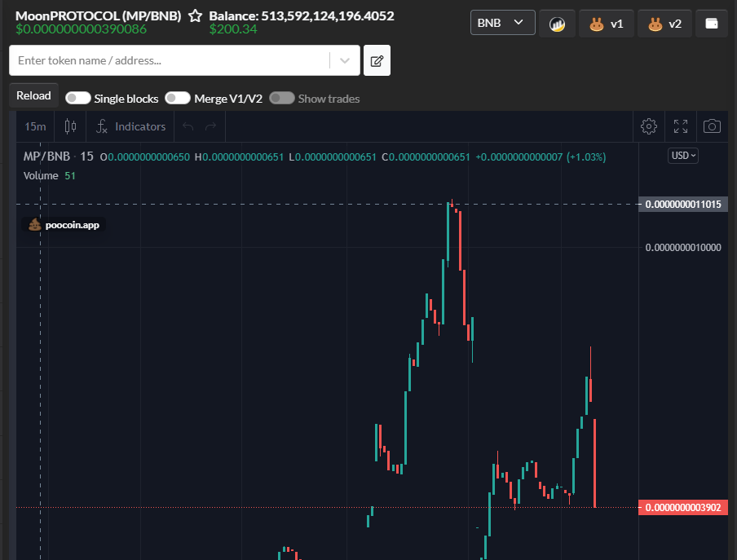Trade on PancakeSwap v1

click(x=607, y=24)
